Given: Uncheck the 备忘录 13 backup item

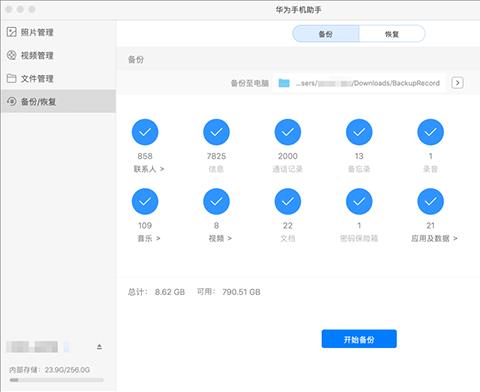Looking at the screenshot, I should pyautogui.click(x=359, y=132).
